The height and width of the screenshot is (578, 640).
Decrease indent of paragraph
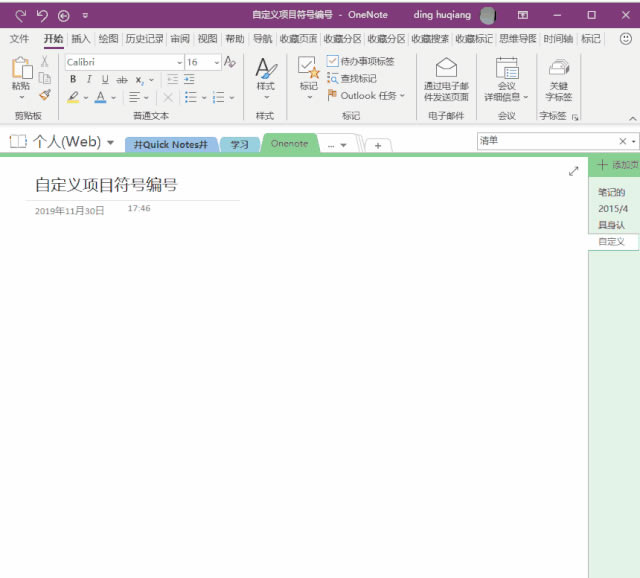[173, 79]
